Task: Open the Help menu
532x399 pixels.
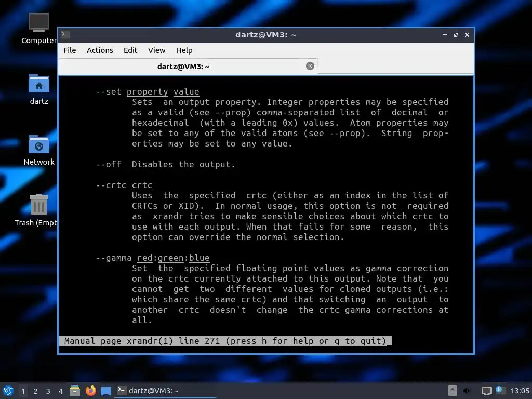Action: pos(184,50)
